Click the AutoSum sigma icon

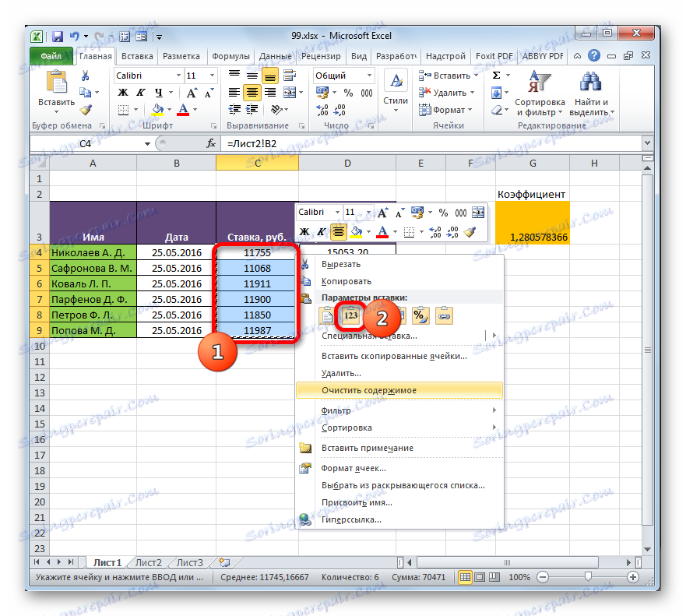(496, 76)
